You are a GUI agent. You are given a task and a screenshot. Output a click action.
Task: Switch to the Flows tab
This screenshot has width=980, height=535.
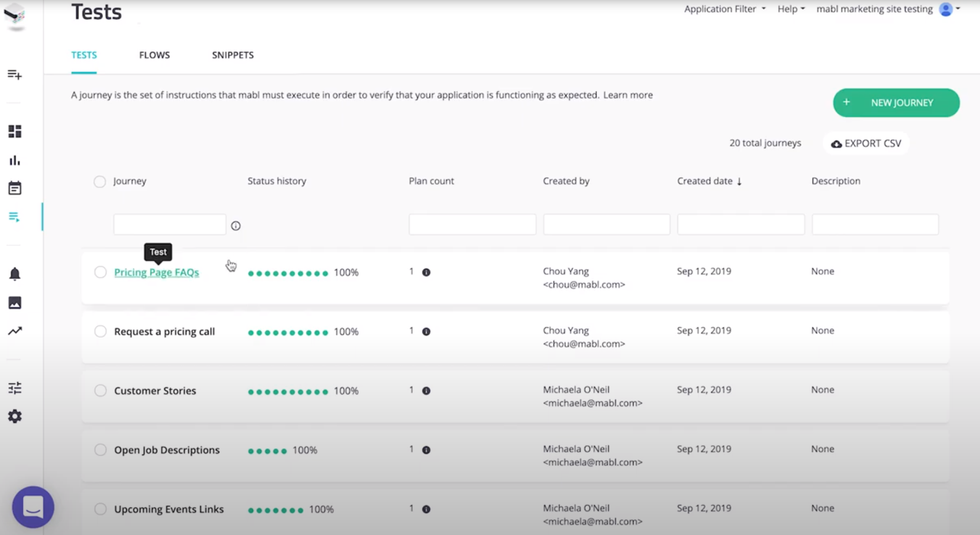click(x=154, y=55)
